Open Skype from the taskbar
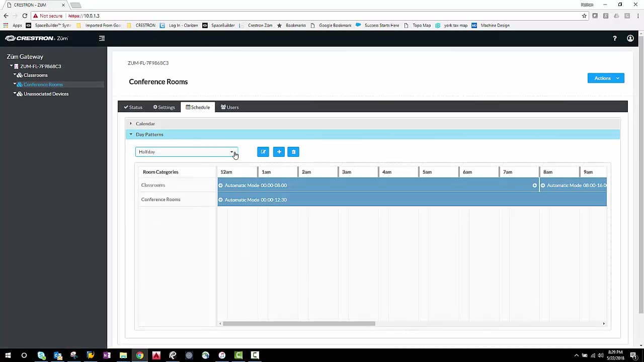This screenshot has height=362, width=644. pos(41,355)
